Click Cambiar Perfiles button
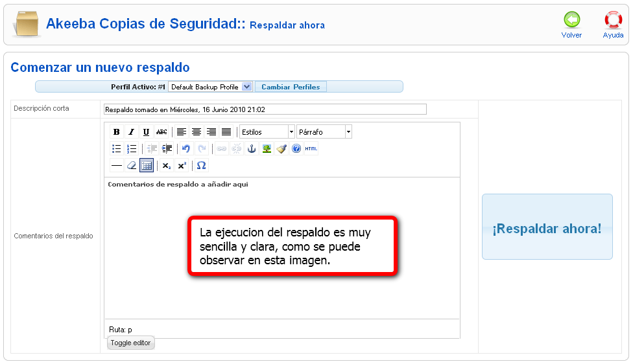The image size is (633, 364). (291, 87)
